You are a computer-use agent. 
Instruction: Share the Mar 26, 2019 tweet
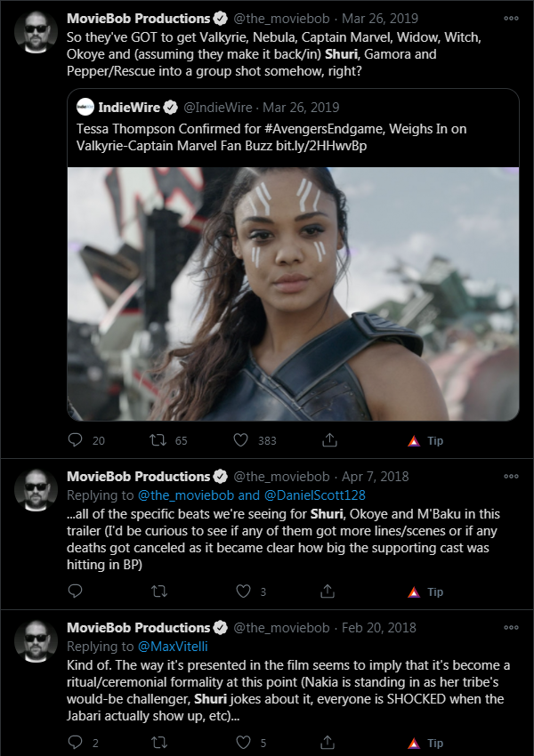pos(329,439)
